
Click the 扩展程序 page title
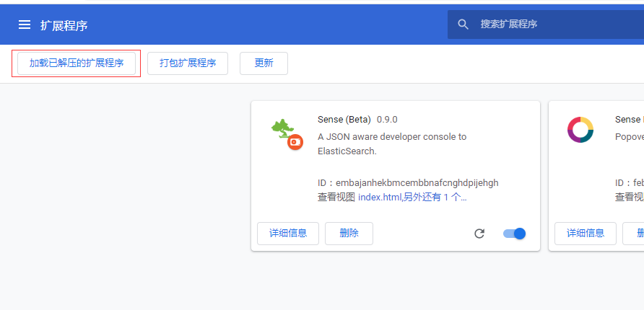(64, 25)
